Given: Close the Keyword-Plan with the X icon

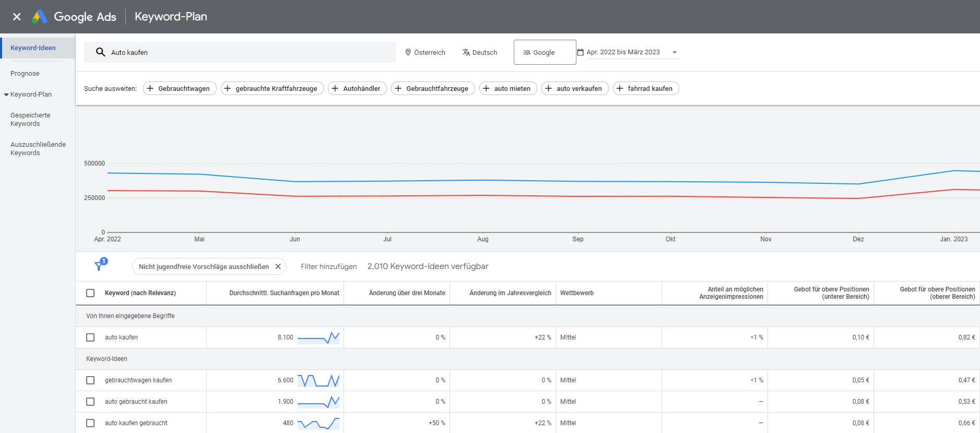Looking at the screenshot, I should coord(17,17).
